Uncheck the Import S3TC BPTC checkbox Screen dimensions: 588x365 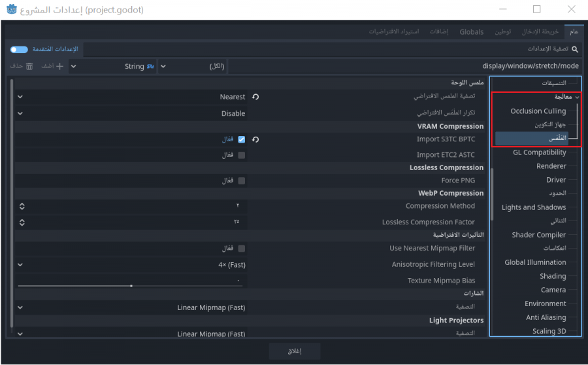click(x=242, y=139)
